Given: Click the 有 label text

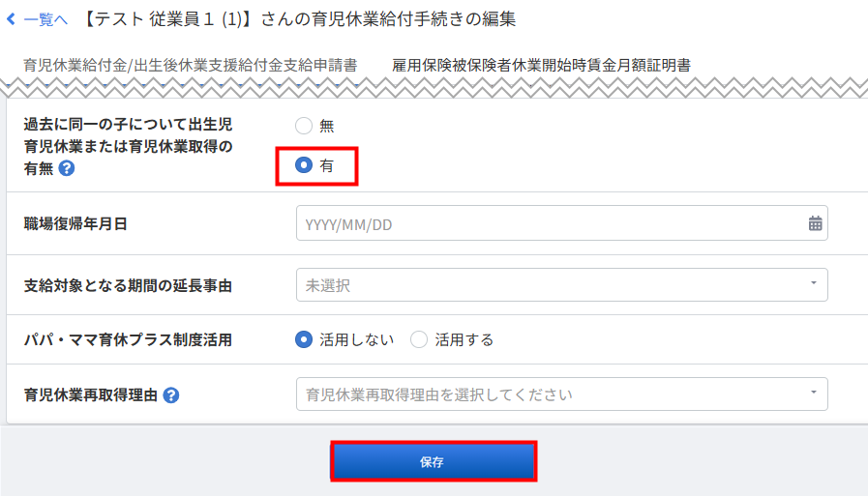Looking at the screenshot, I should pyautogui.click(x=327, y=165).
